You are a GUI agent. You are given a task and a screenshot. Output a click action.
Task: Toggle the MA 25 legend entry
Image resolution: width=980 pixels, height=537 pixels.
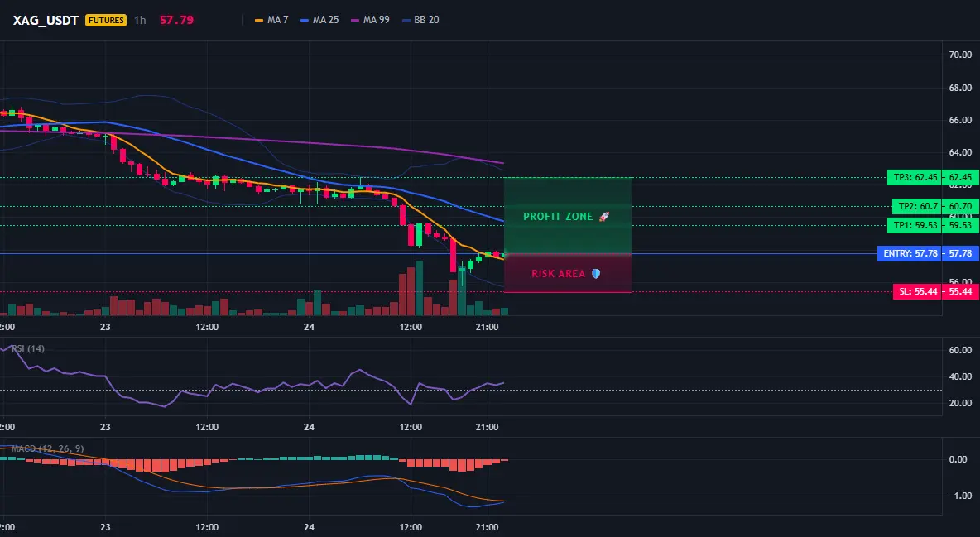click(x=319, y=20)
